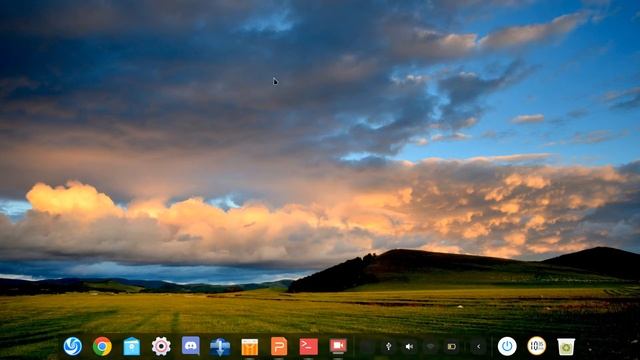Open the blue downloader icon with arrow
Image resolution: width=640 pixels, height=360 pixels.
pos(220,347)
